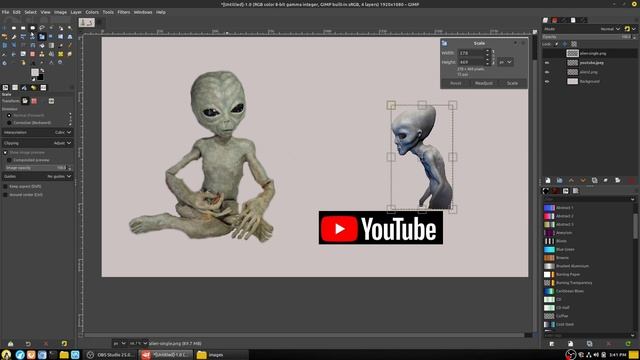Reset tool options to defaults icon
640x360 pixels.
(x=64, y=344)
